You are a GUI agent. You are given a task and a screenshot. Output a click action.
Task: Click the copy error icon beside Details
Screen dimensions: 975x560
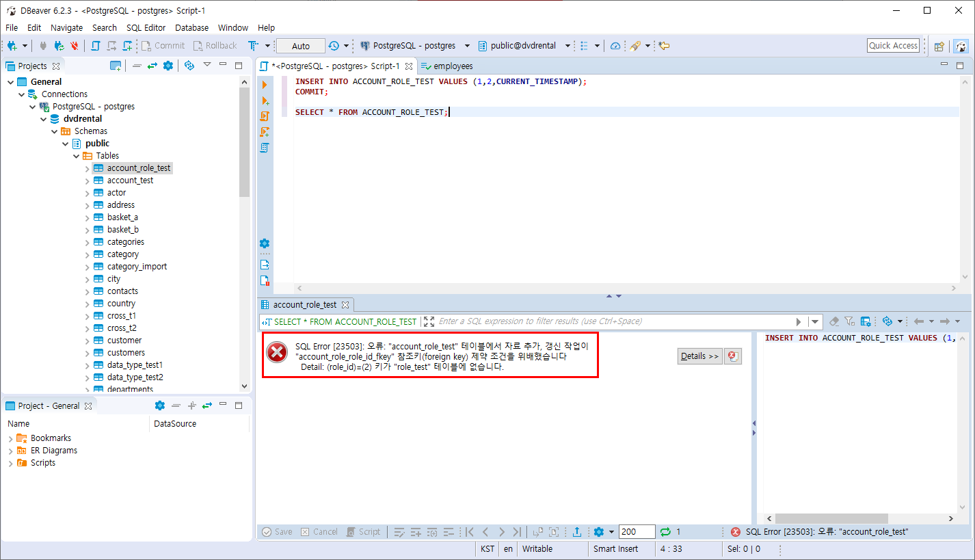click(732, 356)
